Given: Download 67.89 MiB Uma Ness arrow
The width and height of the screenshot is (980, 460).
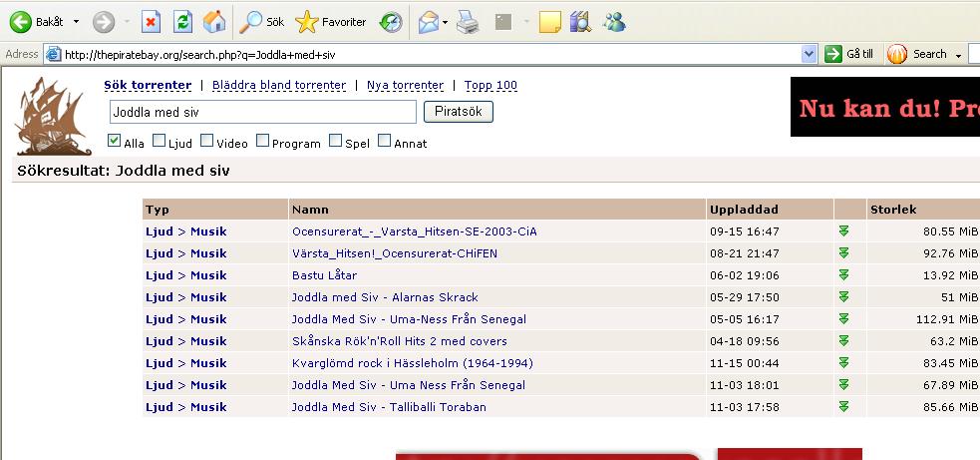Looking at the screenshot, I should [843, 384].
